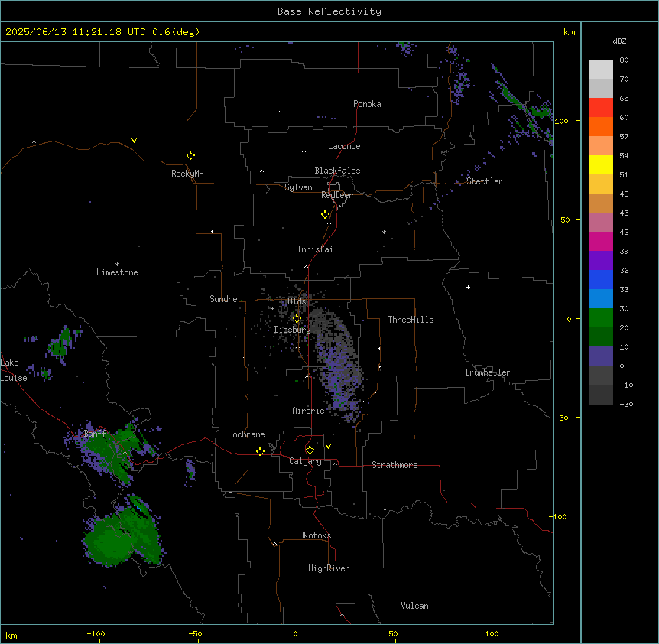Click the Base_Reflectivity title text
This screenshot has width=659, height=644.
point(329,11)
